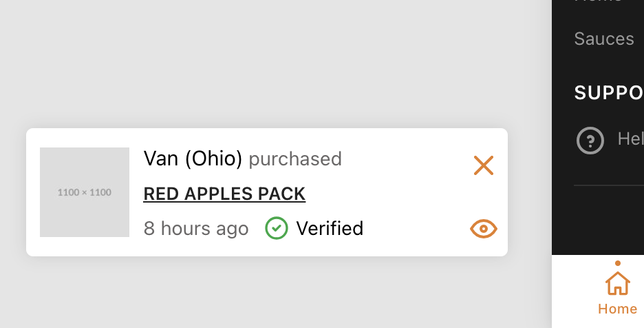The height and width of the screenshot is (328, 644).
Task: Click the SUPPORT section heading
Action: pyautogui.click(x=609, y=93)
